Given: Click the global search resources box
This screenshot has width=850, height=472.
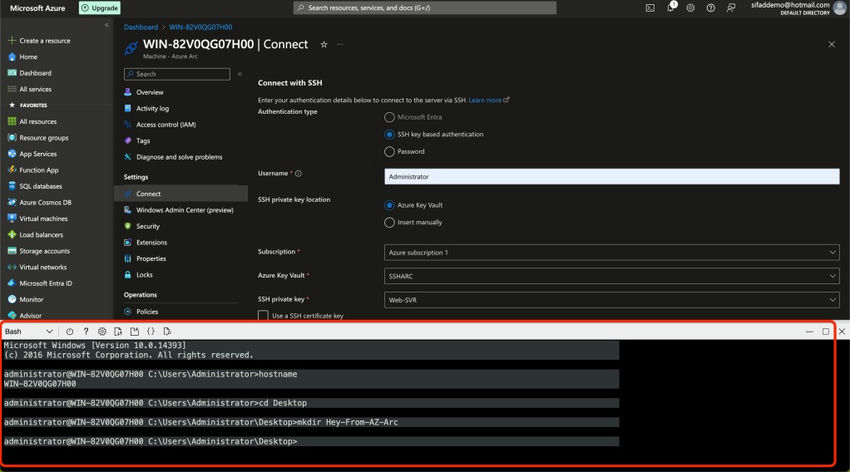Looking at the screenshot, I should pos(425,8).
